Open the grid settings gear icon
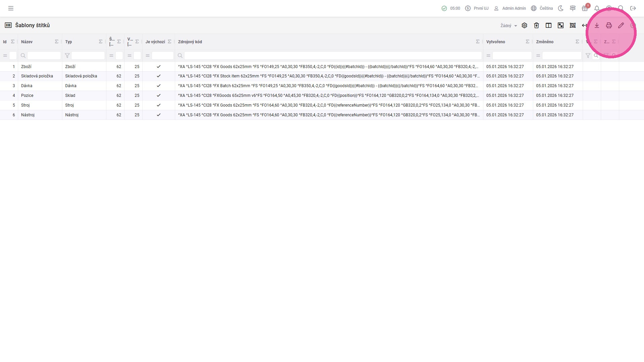Screen dimensions: 644x362 pyautogui.click(x=524, y=25)
